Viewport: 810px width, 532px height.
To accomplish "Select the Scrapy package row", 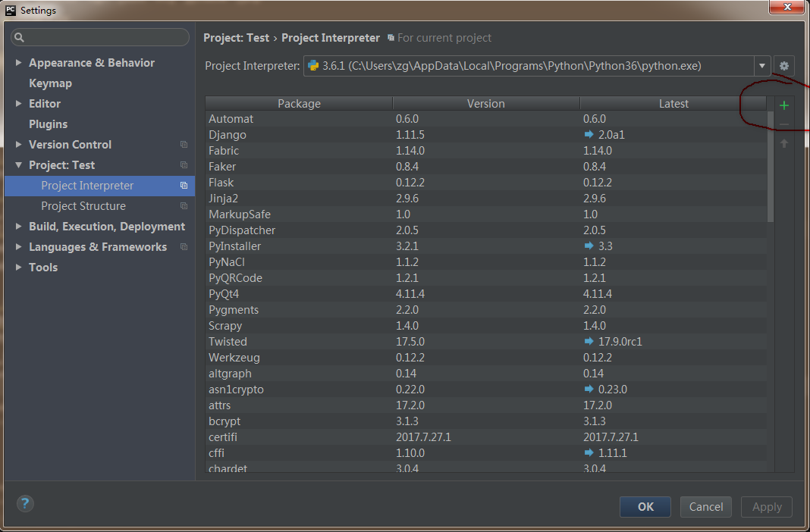I will pyautogui.click(x=486, y=326).
